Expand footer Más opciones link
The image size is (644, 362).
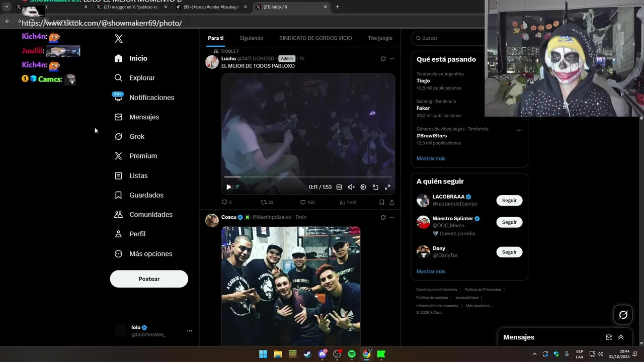pos(479,306)
